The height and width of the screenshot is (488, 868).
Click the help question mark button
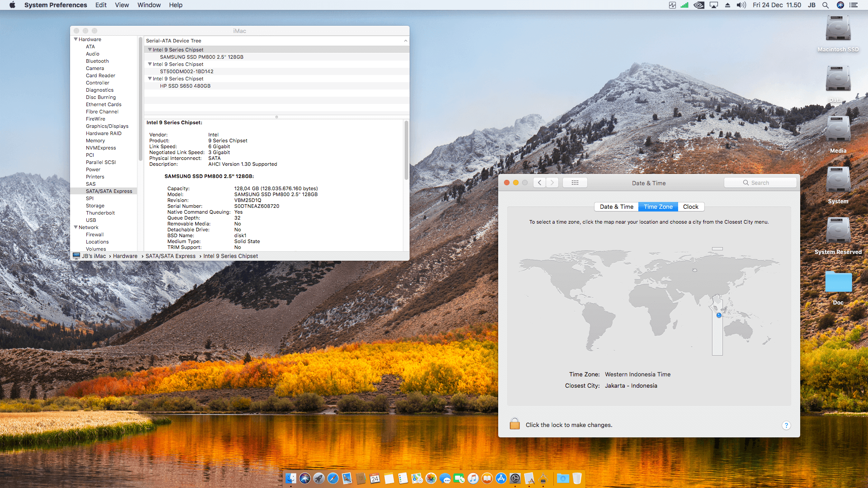coord(786,425)
